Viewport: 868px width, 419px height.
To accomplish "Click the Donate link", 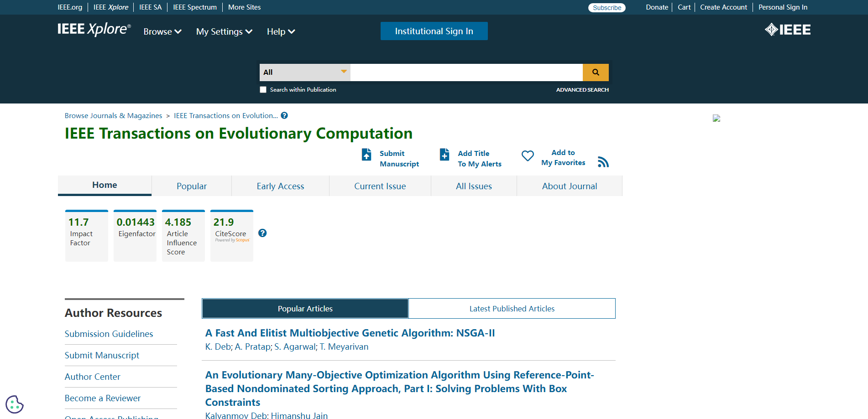I will [x=657, y=7].
